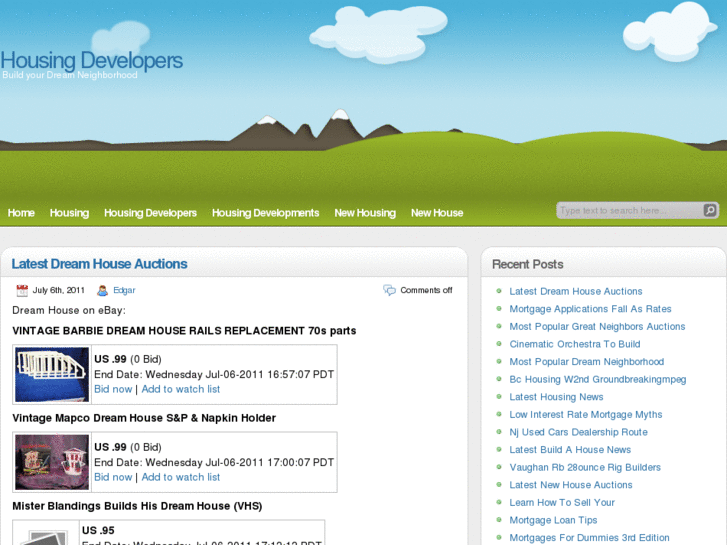Add Mapco listing to watch list

tap(181, 477)
